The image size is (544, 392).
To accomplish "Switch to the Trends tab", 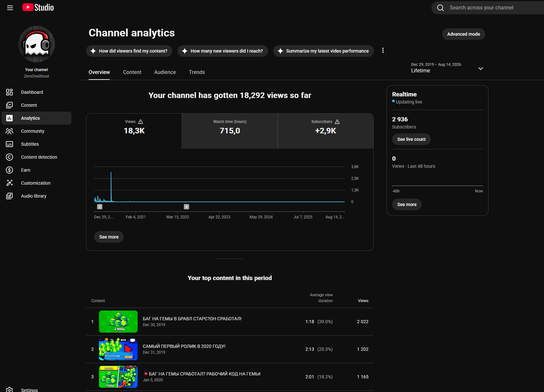I will pos(197,72).
